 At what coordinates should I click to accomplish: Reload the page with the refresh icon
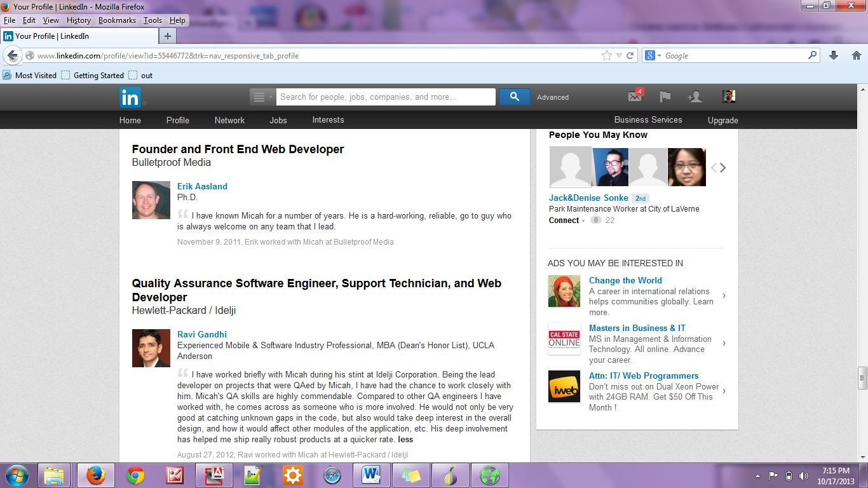(x=630, y=55)
